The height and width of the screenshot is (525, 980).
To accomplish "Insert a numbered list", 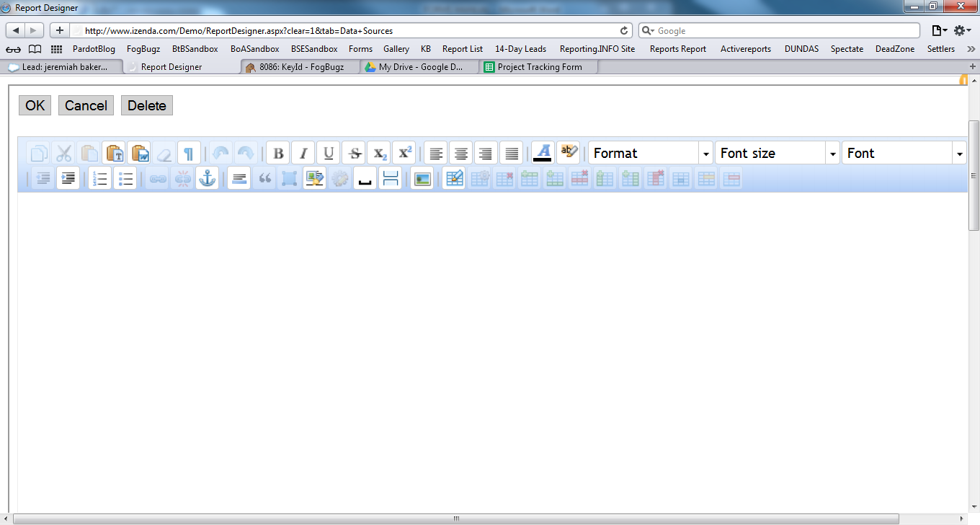I will tap(99, 178).
